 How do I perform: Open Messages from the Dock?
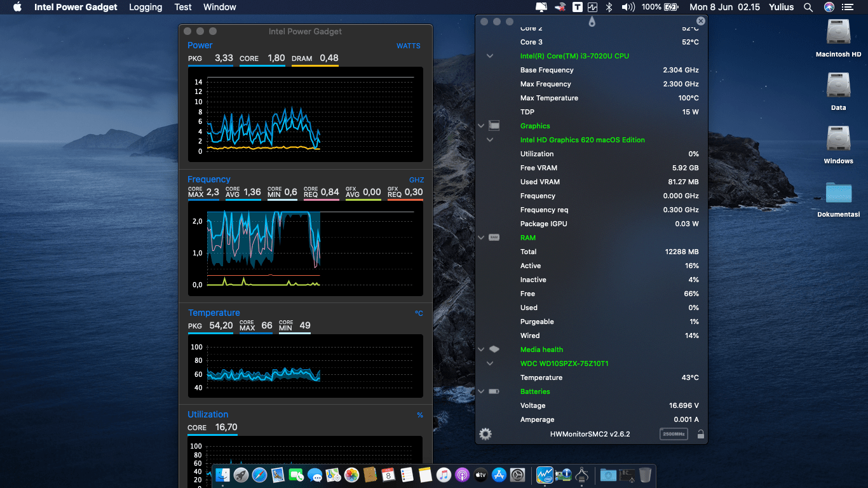point(315,475)
